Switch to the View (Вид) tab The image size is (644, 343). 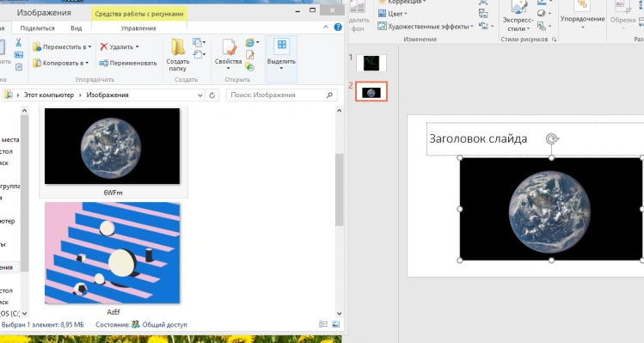click(76, 28)
